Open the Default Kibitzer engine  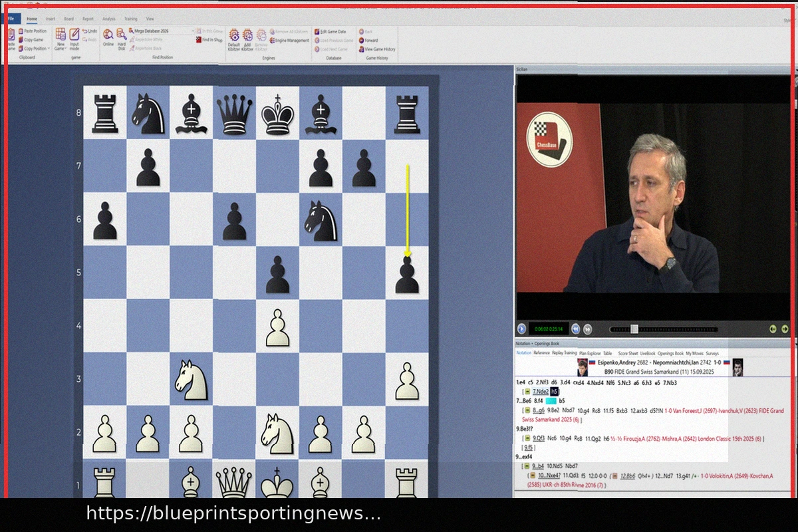coord(233,35)
